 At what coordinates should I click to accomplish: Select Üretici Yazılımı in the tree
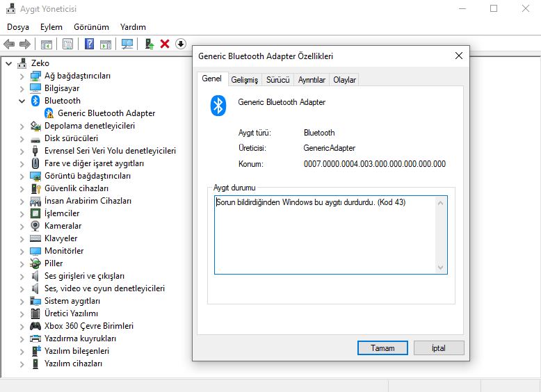pyautogui.click(x=71, y=313)
